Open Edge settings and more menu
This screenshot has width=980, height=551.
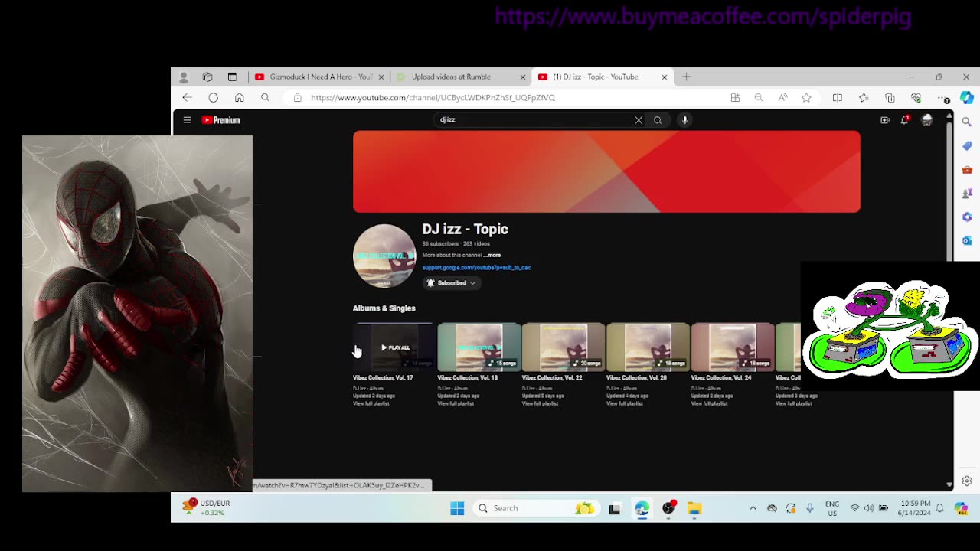pos(943,98)
